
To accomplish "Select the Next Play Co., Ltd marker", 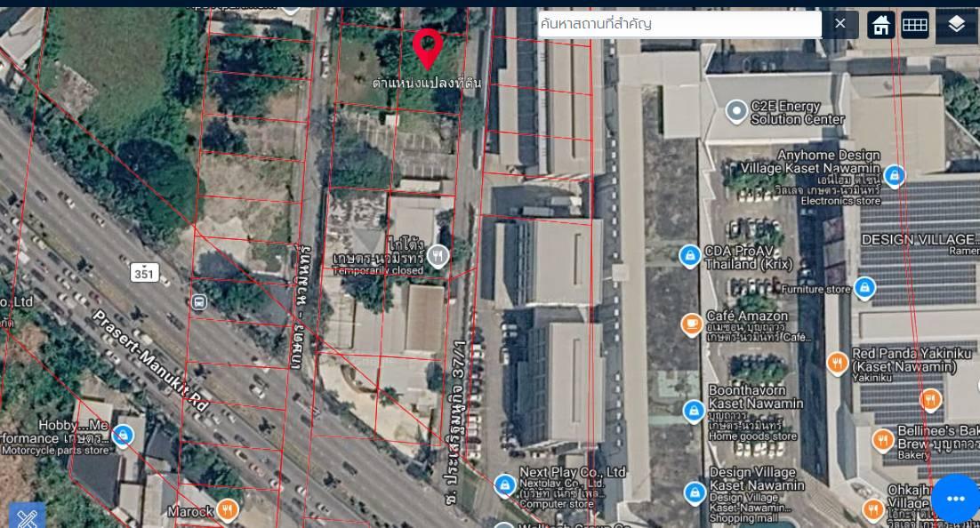I will point(504,484).
